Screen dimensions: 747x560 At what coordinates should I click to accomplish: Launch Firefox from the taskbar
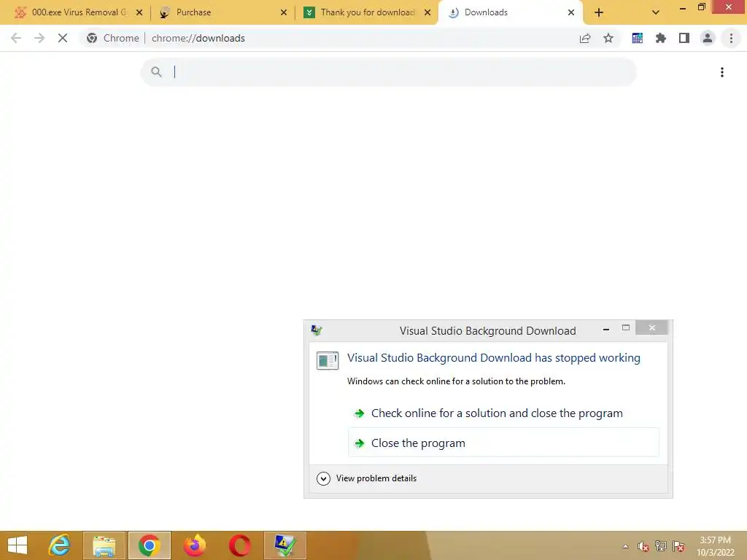pyautogui.click(x=194, y=545)
